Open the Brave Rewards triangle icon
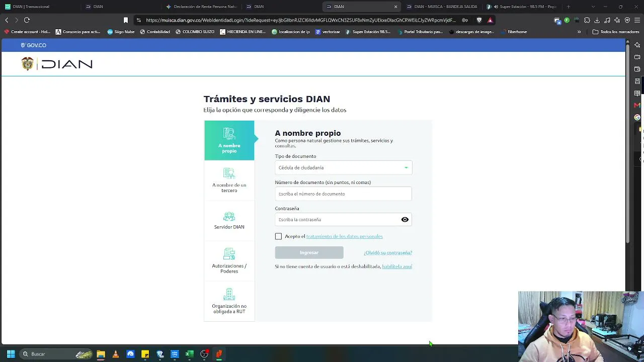The image size is (644, 362). (x=490, y=20)
